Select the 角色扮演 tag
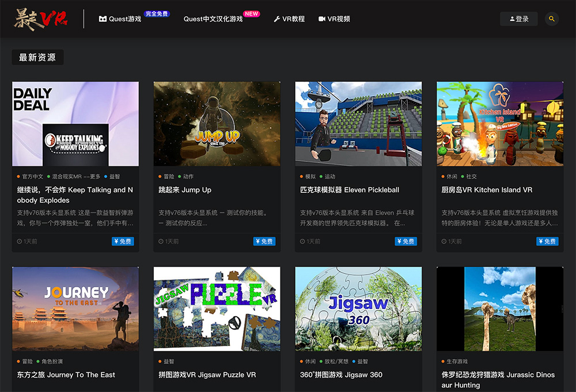 click(50, 361)
